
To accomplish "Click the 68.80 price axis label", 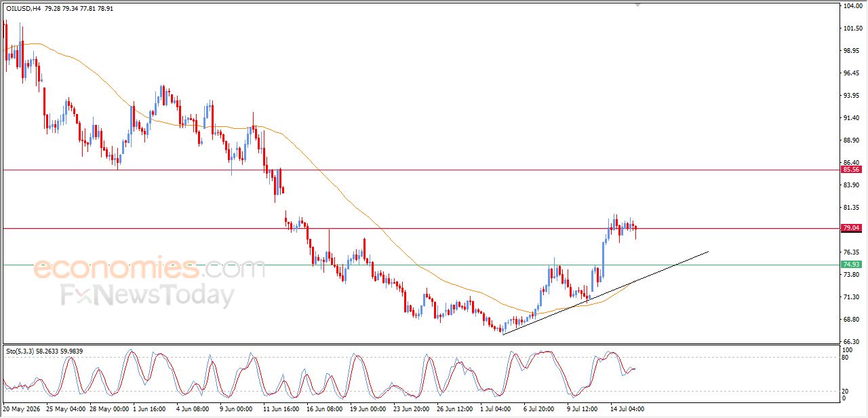I will 852,320.
